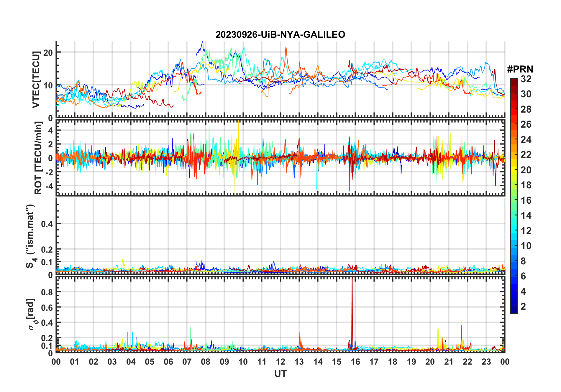Pick PRN colorbar tick label 16
The height and width of the screenshot is (392, 561).
coord(526,200)
